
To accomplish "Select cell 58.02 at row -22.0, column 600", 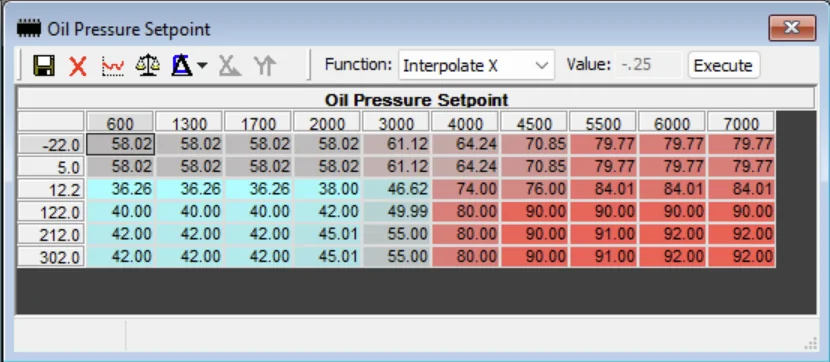I will [x=121, y=144].
